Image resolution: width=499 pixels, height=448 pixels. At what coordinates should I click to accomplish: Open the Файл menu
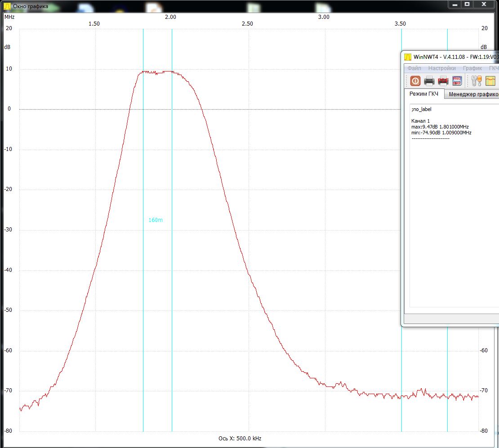(414, 68)
